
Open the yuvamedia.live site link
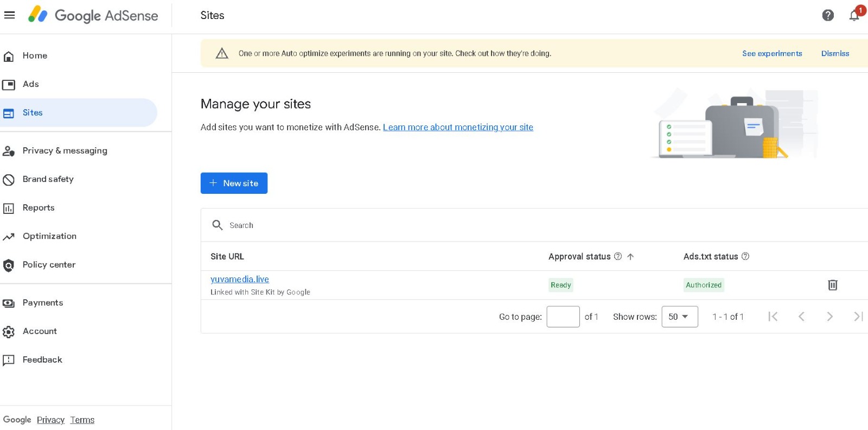240,279
